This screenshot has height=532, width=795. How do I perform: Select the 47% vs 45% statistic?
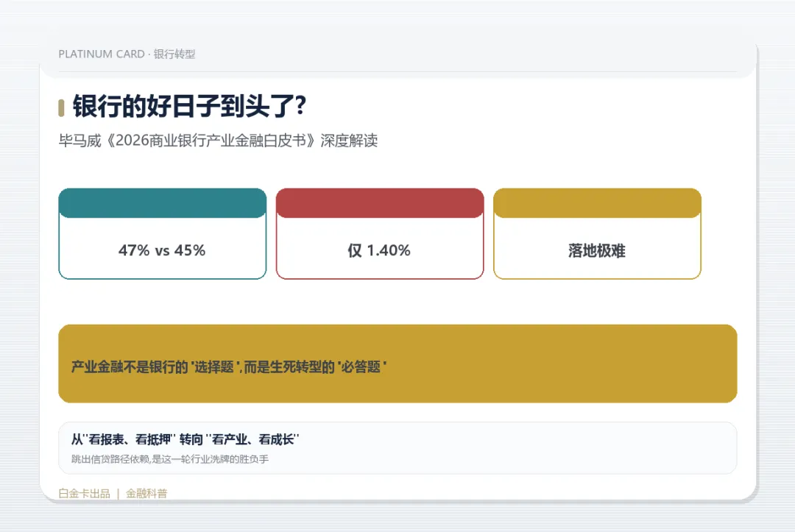(x=162, y=250)
